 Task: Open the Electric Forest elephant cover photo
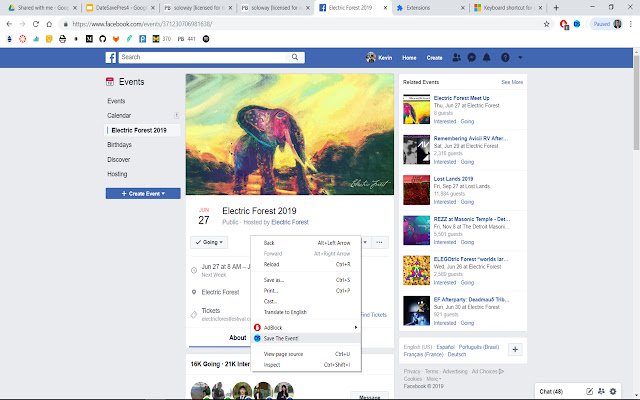290,134
